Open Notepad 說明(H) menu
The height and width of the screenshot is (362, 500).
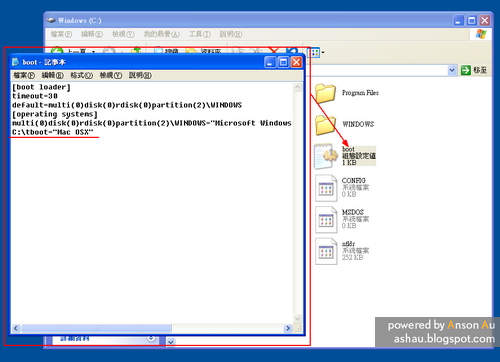click(140, 75)
